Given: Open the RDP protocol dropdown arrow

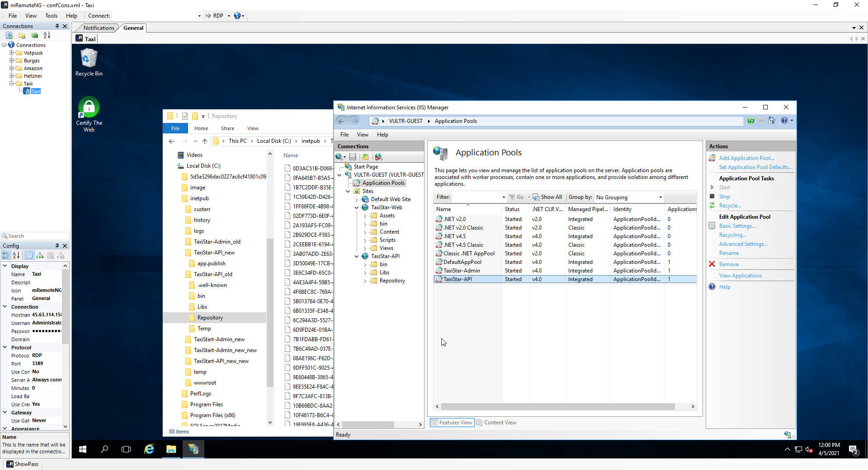Looking at the screenshot, I should point(229,16).
